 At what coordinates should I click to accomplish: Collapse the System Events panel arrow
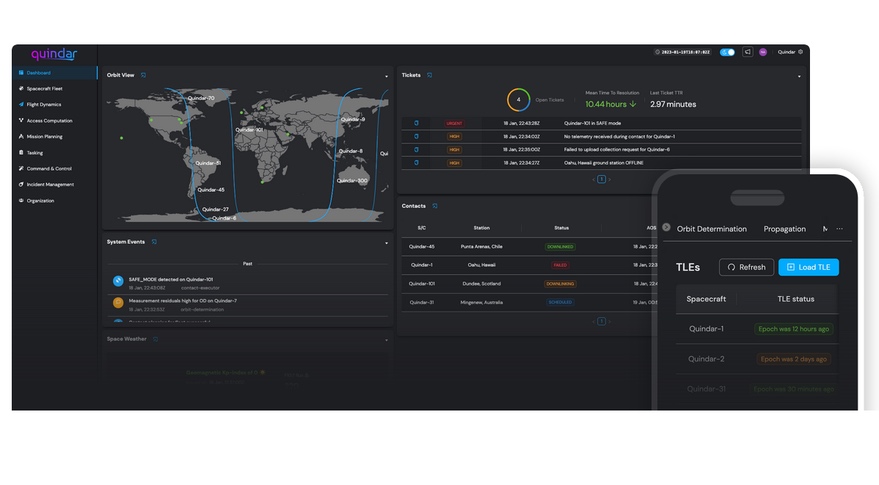386,243
